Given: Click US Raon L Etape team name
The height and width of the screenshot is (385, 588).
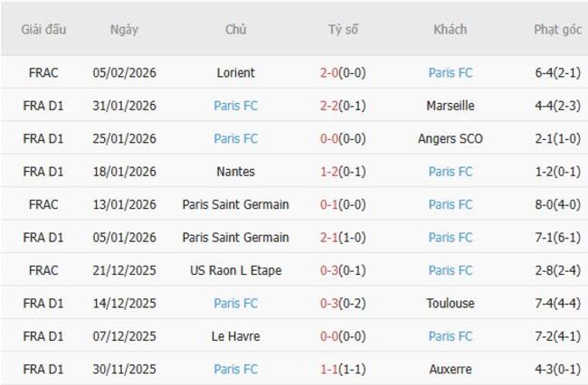Looking at the screenshot, I should click(x=236, y=270).
